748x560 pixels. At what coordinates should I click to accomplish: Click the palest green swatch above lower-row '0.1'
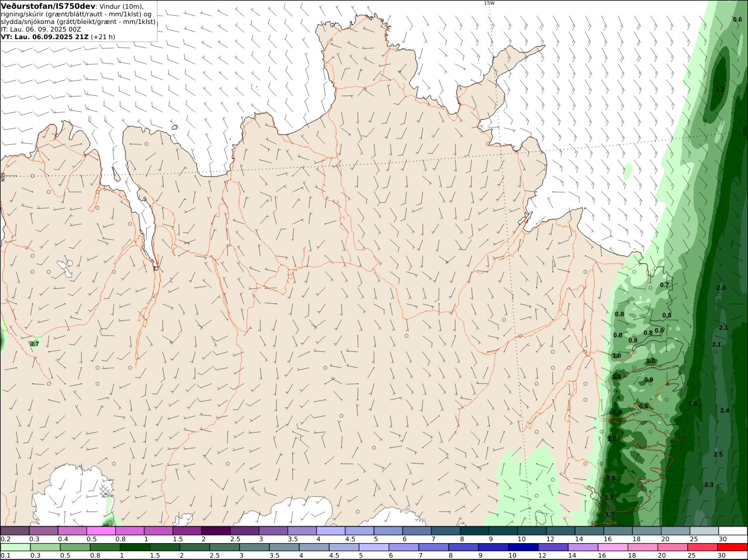(15, 547)
